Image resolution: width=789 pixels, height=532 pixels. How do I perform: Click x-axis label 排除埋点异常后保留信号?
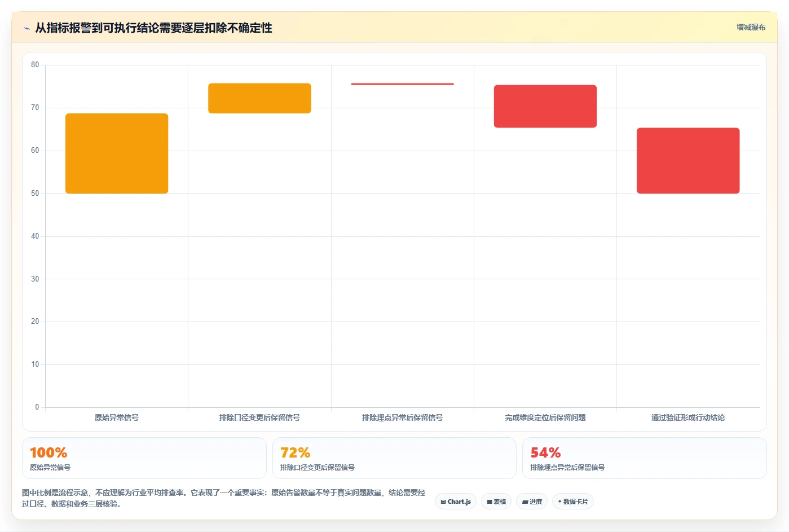pos(402,417)
